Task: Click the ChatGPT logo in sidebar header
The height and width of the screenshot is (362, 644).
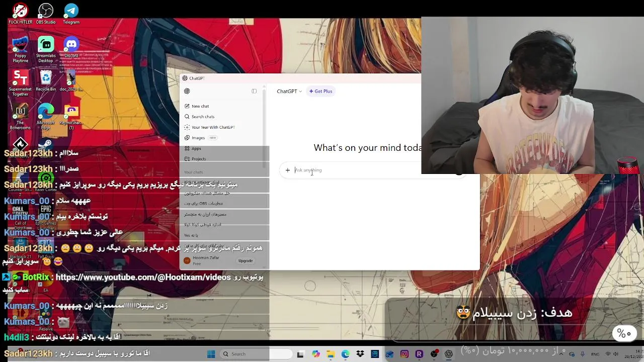Action: [187, 91]
